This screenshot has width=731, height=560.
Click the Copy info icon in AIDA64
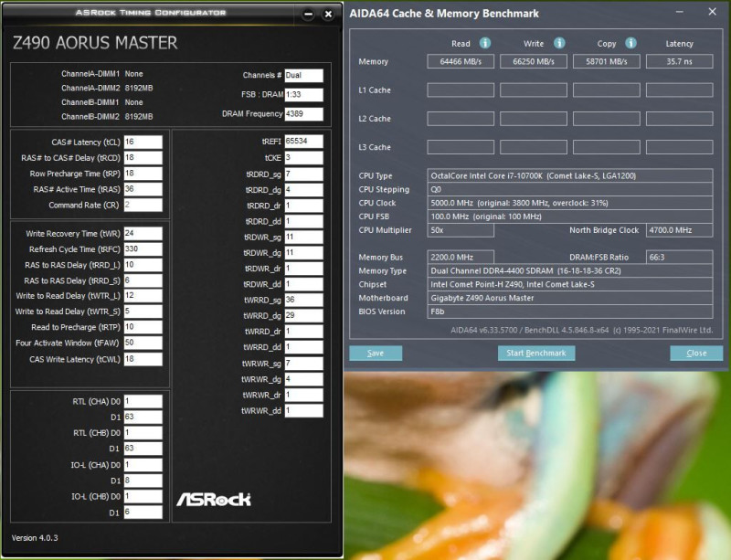click(x=630, y=43)
